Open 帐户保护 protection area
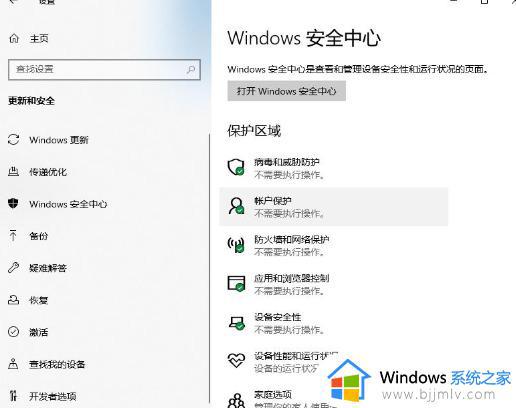Viewport: 516px width, 408px height. point(333,206)
